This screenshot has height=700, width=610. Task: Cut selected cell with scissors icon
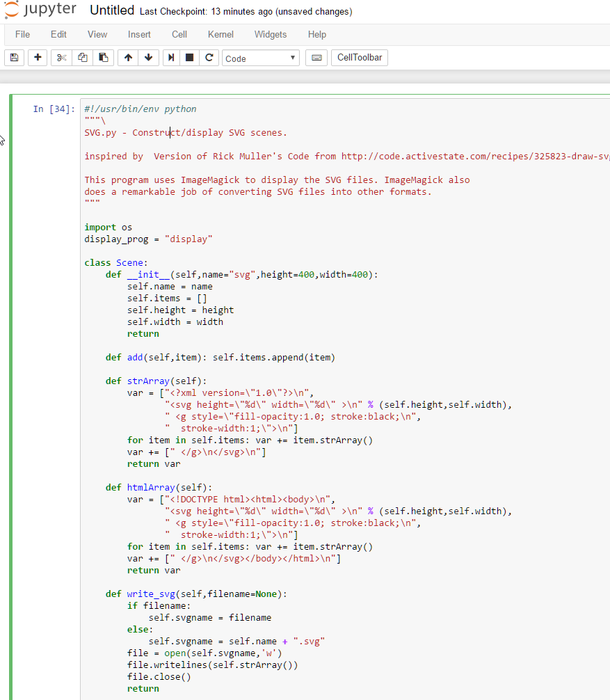[62, 58]
